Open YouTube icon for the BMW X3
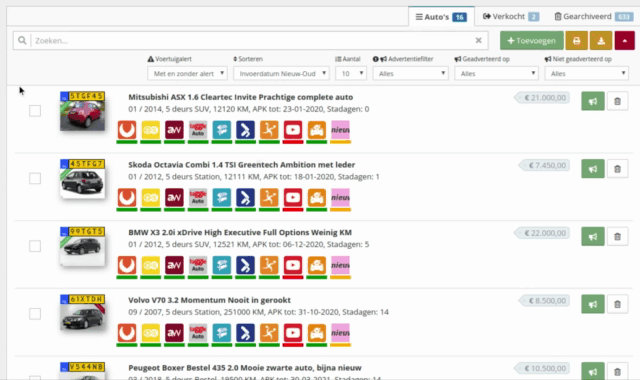Image resolution: width=640 pixels, height=380 pixels. point(293,265)
